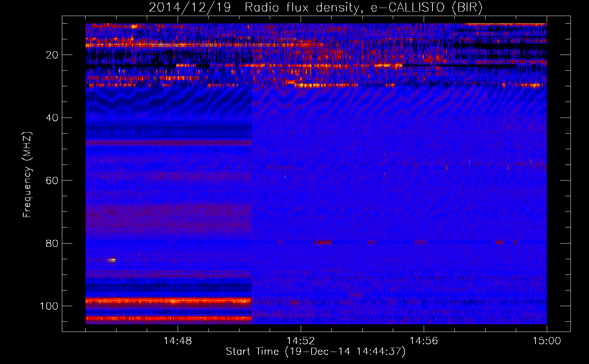Click the 15:00 time tick label

tap(547, 341)
